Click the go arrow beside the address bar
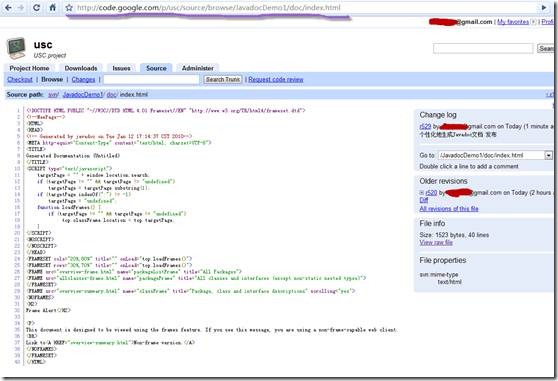This screenshot has width=558, height=381. pyautogui.click(x=544, y=7)
